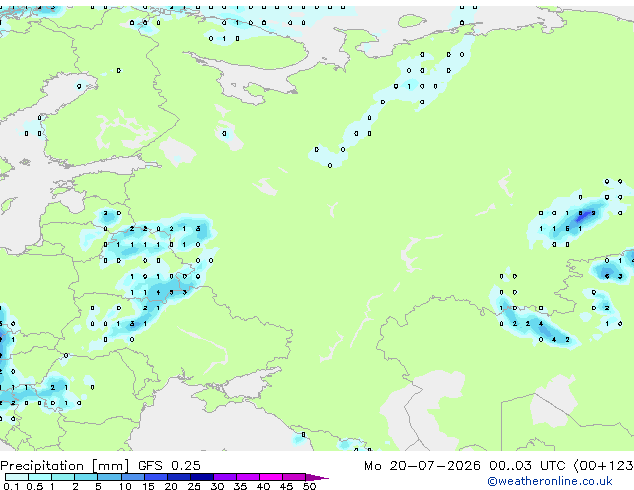
Task: Click the 35–40 mm legend color swatch
Action: click(248, 477)
